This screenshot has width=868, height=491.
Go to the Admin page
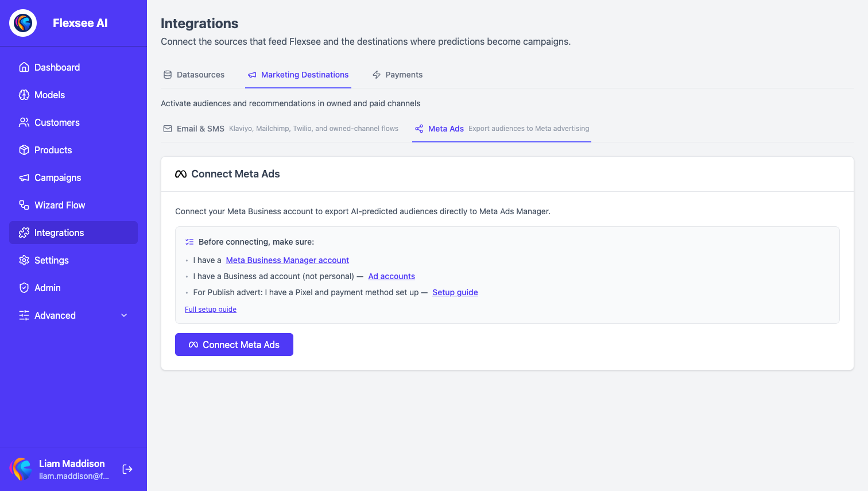click(73, 288)
